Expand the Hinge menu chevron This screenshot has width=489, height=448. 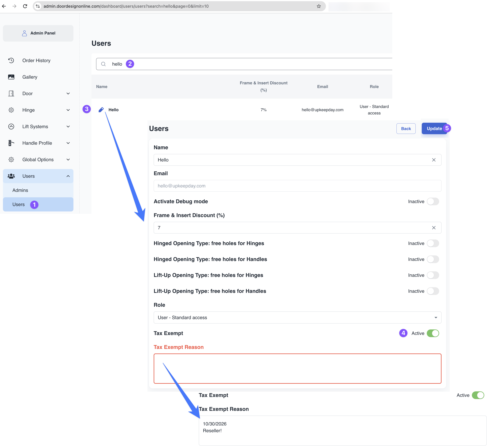click(x=68, y=110)
